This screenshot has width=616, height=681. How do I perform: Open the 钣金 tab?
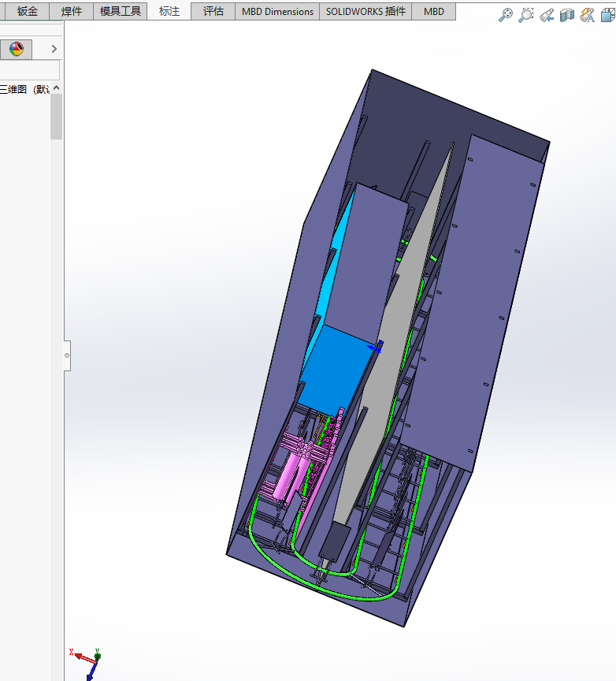click(x=28, y=11)
